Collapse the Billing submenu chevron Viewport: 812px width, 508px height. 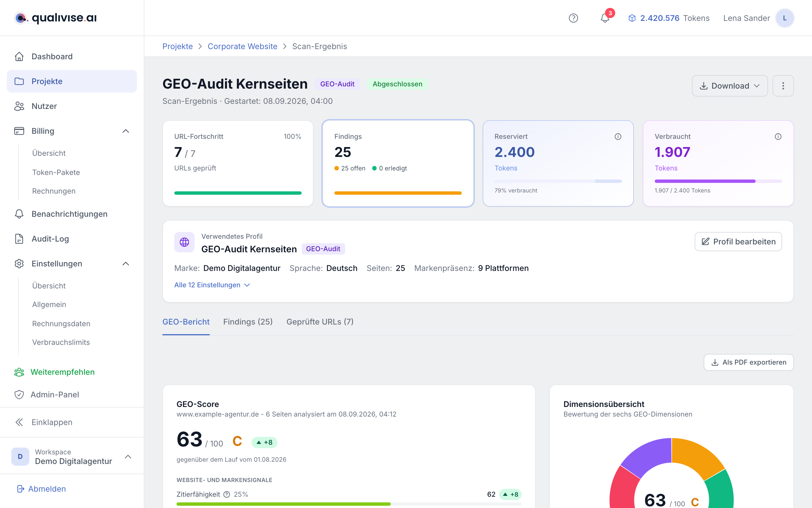point(126,131)
